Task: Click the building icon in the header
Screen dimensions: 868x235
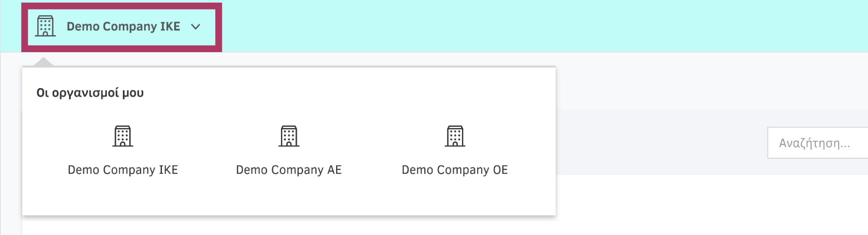Action: 45,26
